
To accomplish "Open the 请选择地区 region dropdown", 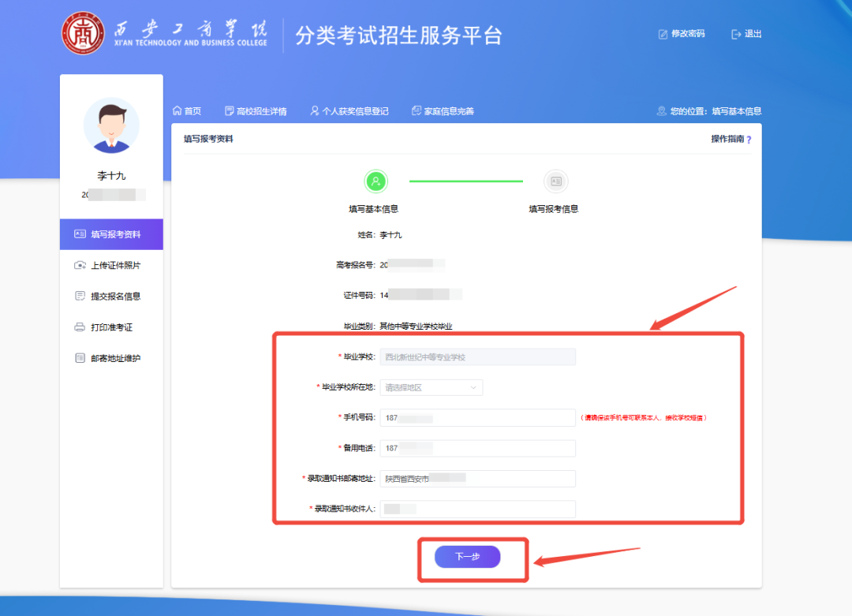I will point(431,387).
